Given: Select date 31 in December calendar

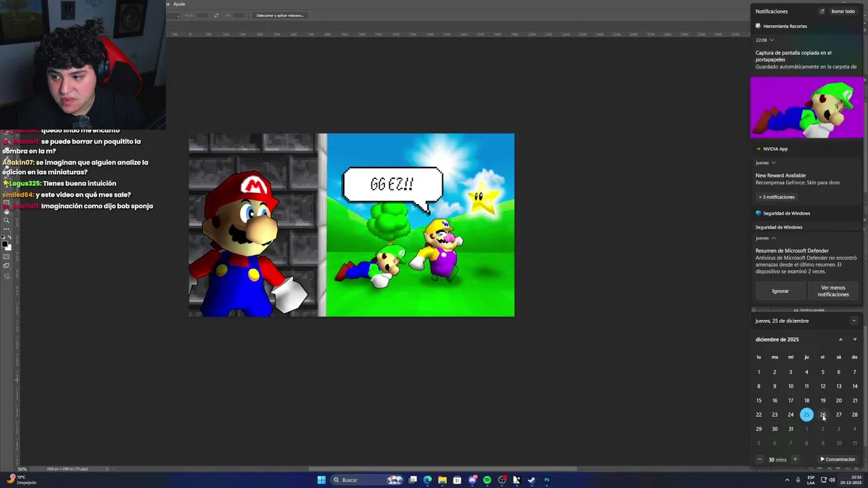Looking at the screenshot, I should [791, 429].
